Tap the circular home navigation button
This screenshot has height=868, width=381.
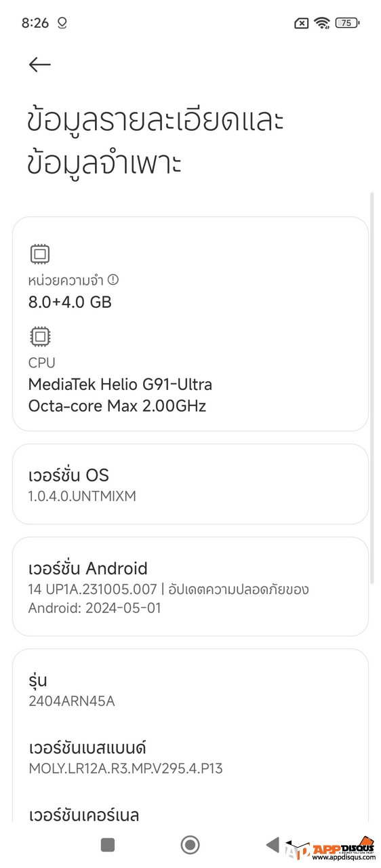point(190,844)
